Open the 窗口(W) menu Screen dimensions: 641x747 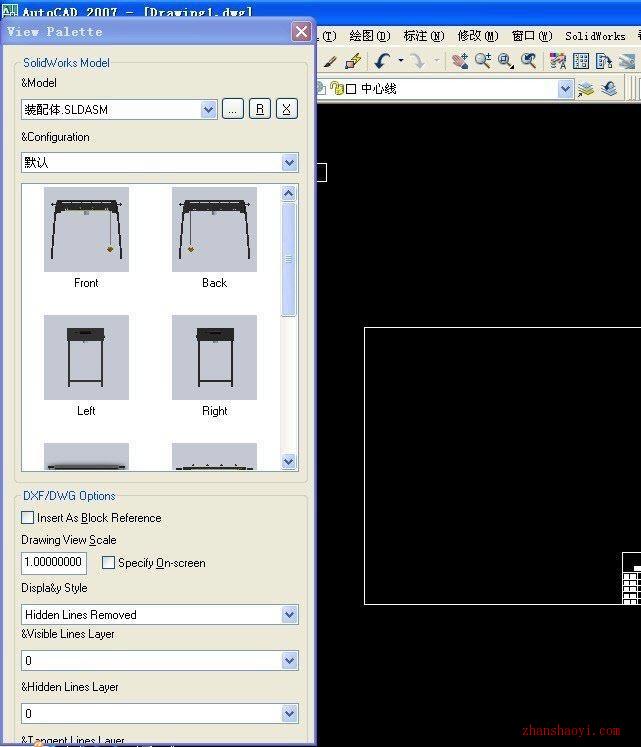click(x=532, y=36)
